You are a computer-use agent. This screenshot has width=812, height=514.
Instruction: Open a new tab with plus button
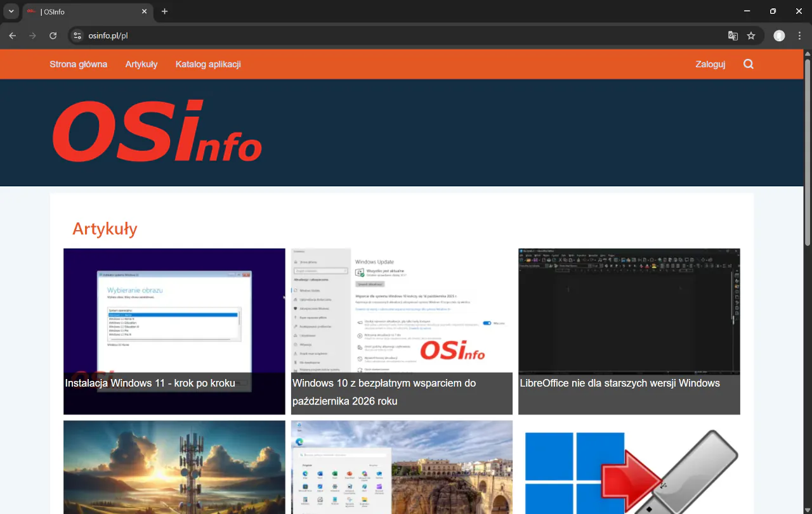click(x=165, y=11)
